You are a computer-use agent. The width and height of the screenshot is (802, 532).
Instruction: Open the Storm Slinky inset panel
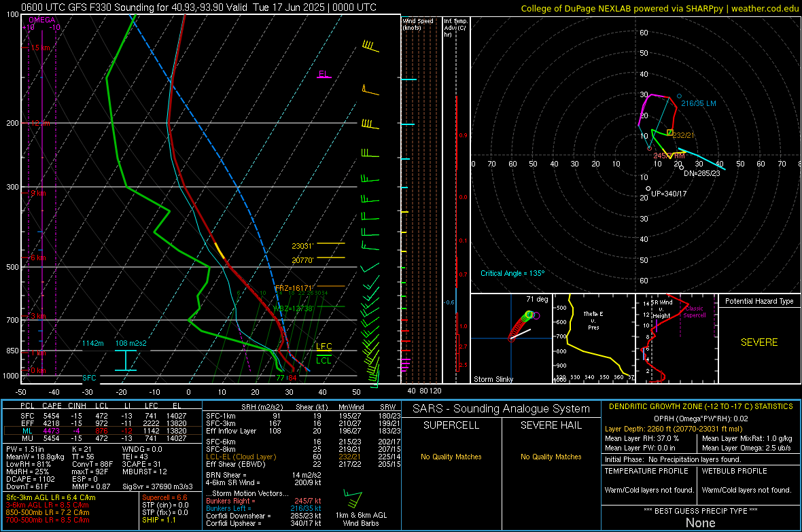pos(511,338)
